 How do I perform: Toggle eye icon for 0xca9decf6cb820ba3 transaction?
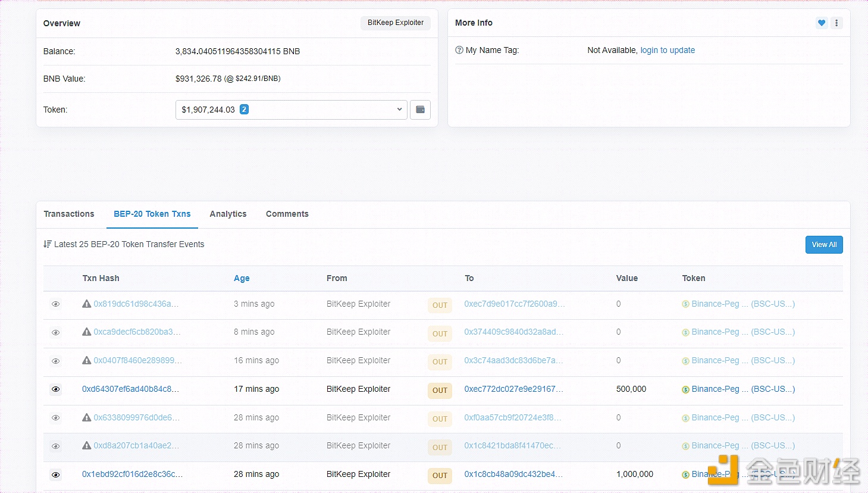[55, 332]
